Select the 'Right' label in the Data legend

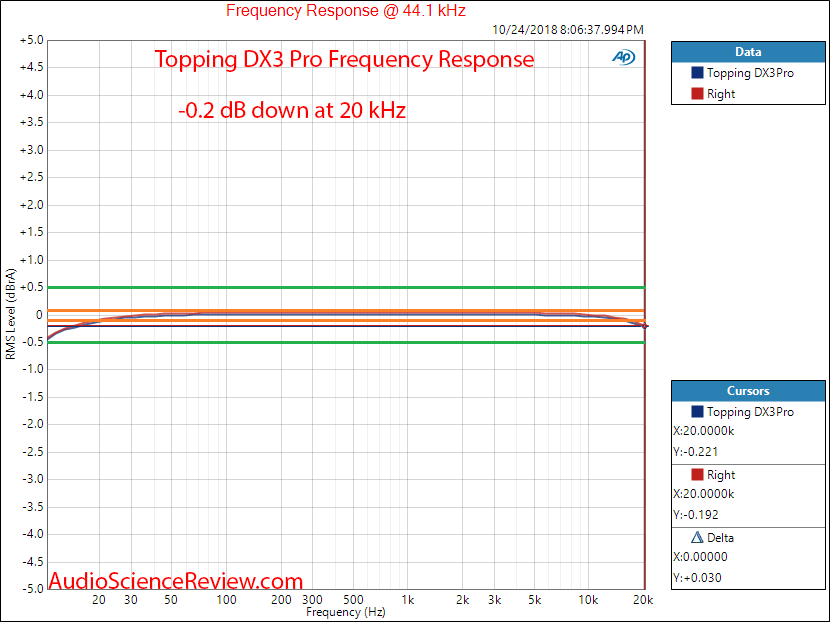(721, 94)
